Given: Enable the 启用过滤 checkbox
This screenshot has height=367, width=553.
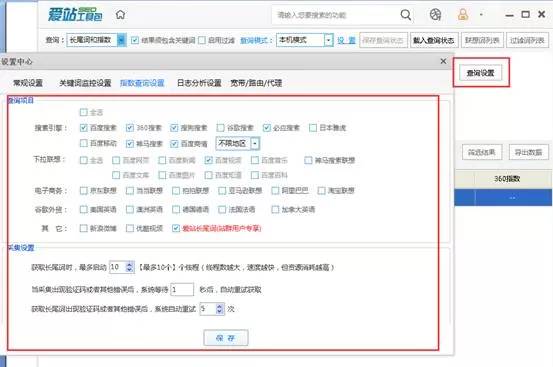Looking at the screenshot, I should (202, 40).
